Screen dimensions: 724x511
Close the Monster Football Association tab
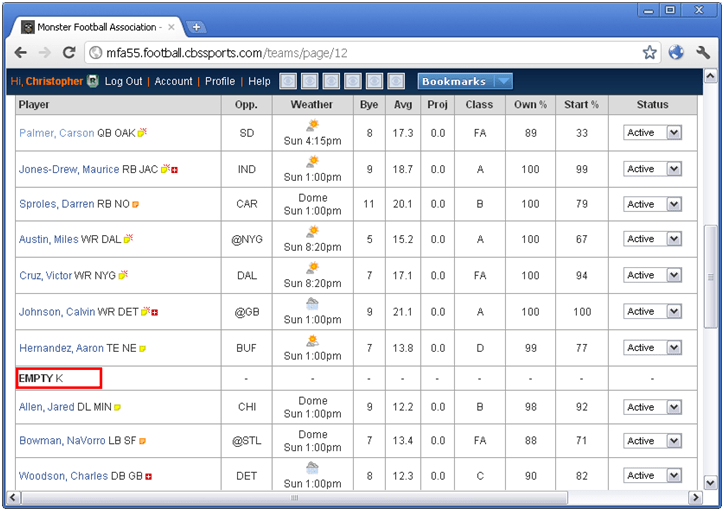pos(171,27)
